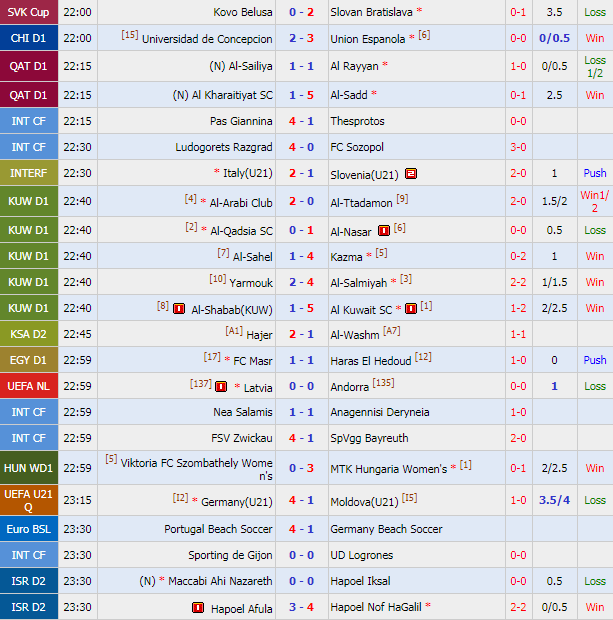
Task: Open the 1 - 5 score for Al Kharaitiyat SC
Action: point(301,95)
